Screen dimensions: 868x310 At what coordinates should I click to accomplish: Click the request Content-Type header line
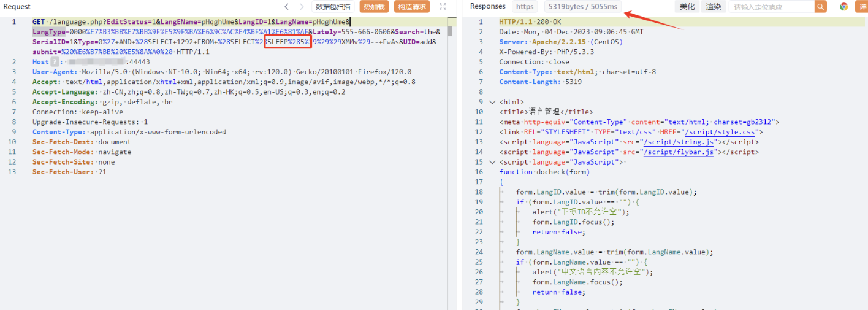coord(129,132)
